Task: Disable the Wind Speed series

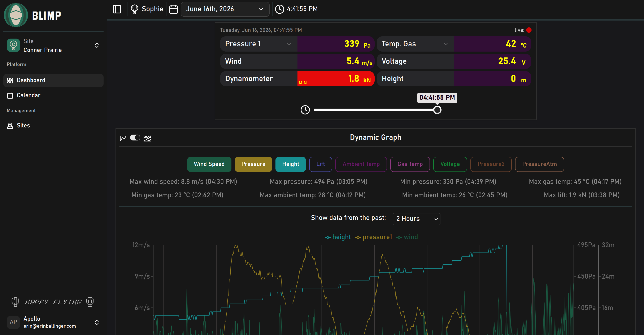Action: (x=209, y=164)
